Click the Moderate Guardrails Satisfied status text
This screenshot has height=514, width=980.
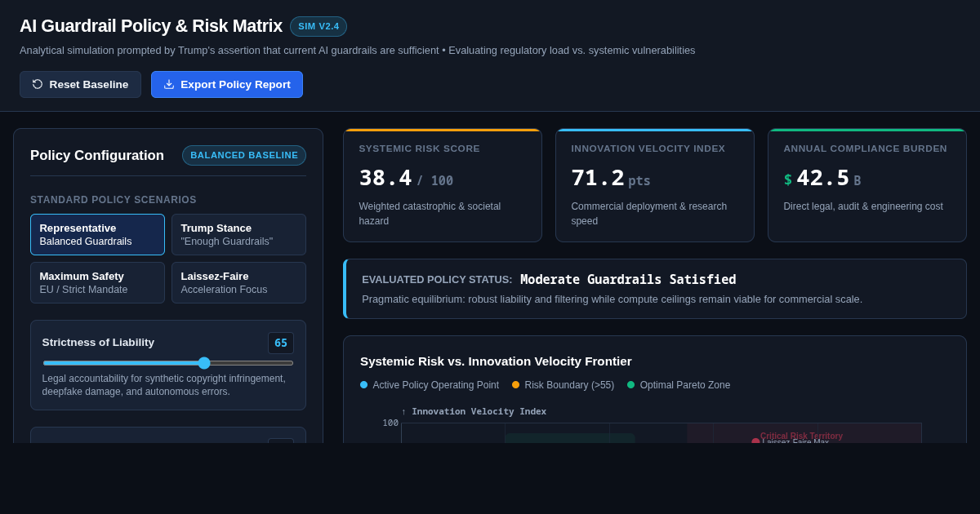click(x=628, y=280)
